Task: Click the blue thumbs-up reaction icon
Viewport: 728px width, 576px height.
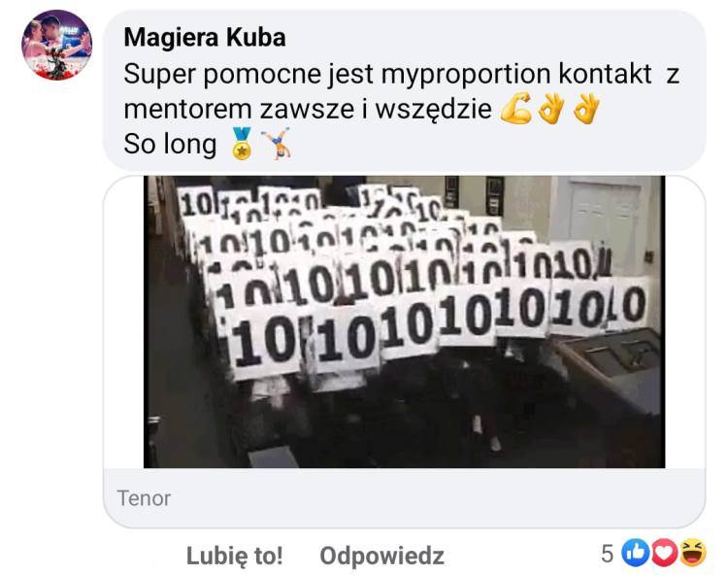Action: click(x=636, y=553)
